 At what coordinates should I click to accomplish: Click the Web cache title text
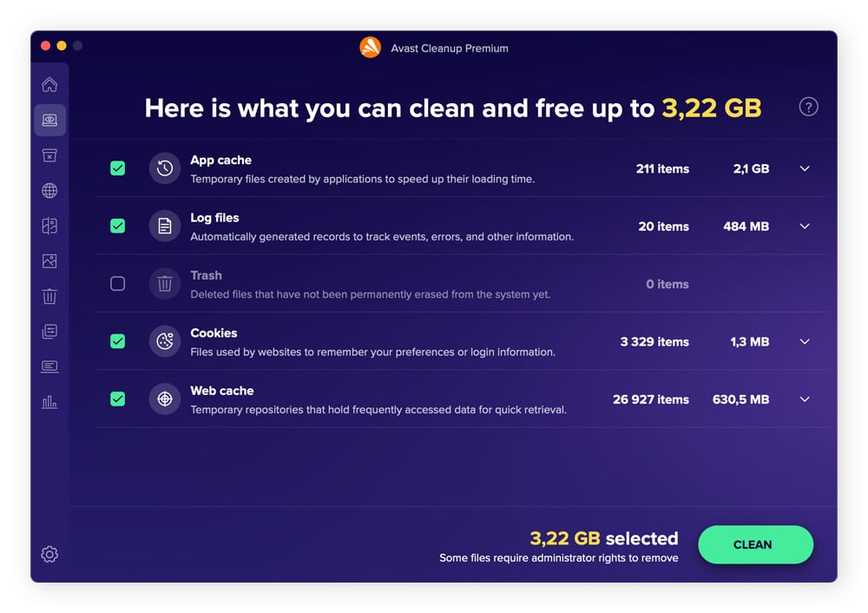point(222,391)
